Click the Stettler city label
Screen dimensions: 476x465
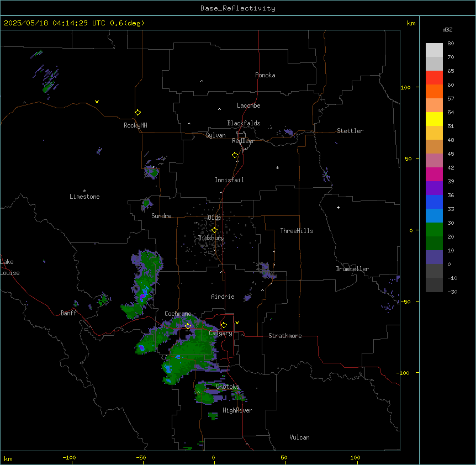350,131
